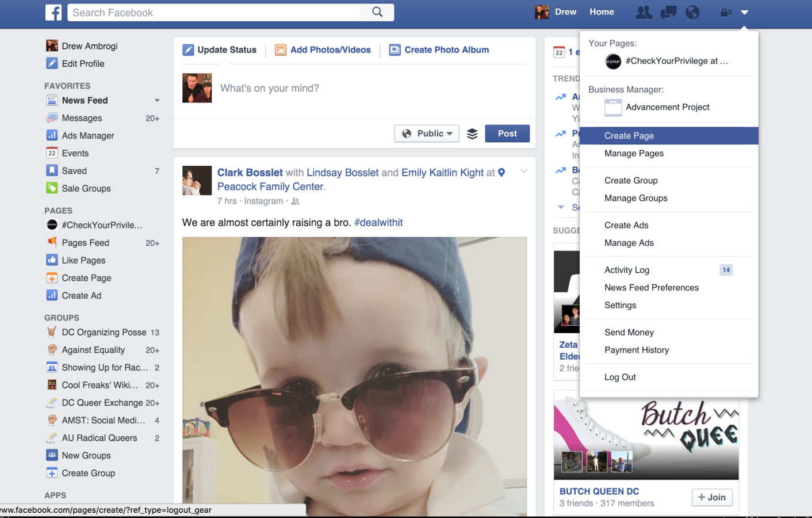
Task: Select Send Money in the menu
Action: click(629, 332)
